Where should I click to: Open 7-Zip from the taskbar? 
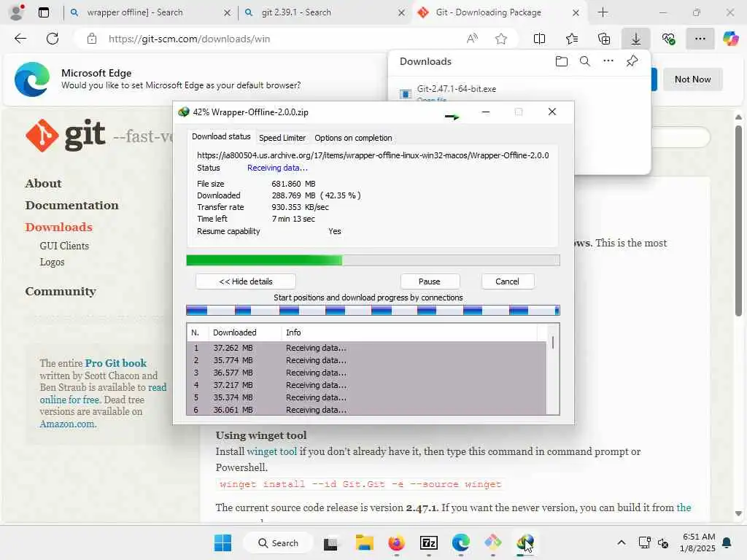(429, 542)
